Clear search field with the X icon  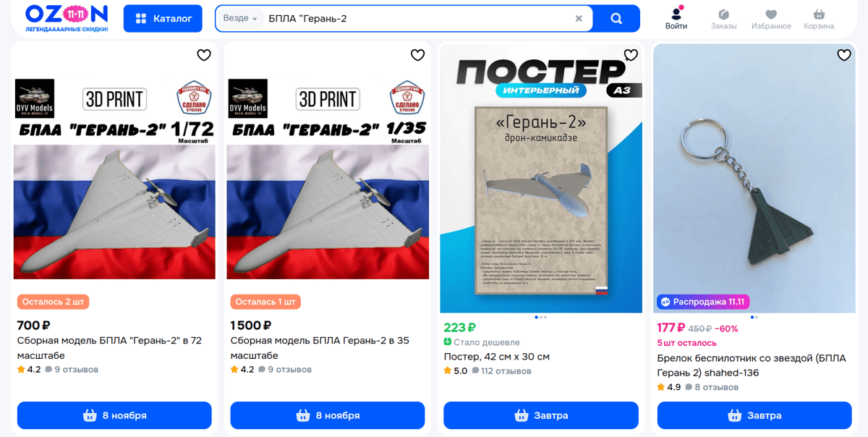(x=579, y=19)
